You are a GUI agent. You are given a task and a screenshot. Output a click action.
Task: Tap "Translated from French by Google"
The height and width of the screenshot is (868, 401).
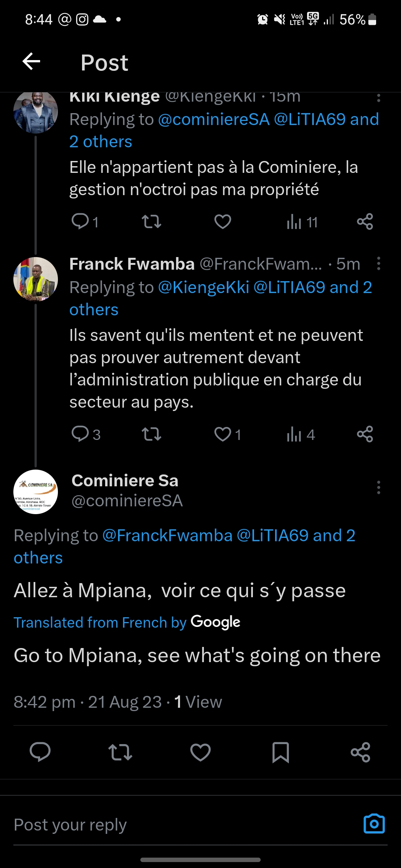point(127,622)
